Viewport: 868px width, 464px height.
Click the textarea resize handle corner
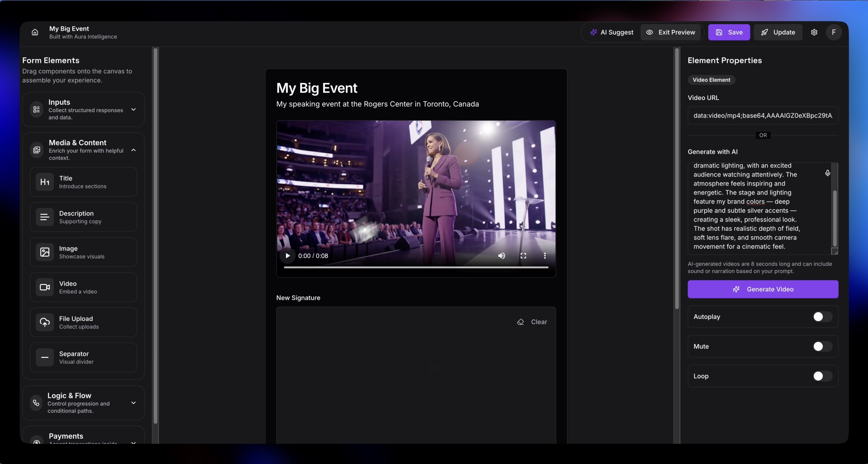tap(835, 251)
